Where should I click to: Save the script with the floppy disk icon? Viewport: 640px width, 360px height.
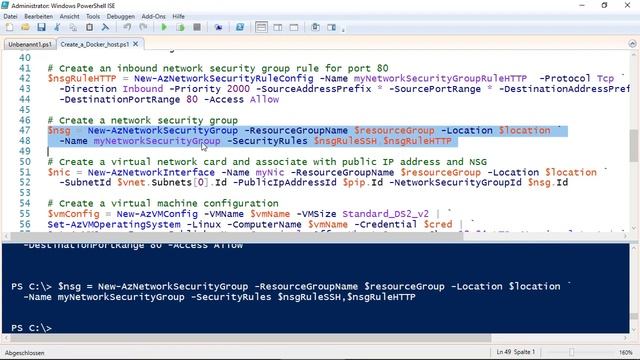click(41, 27)
